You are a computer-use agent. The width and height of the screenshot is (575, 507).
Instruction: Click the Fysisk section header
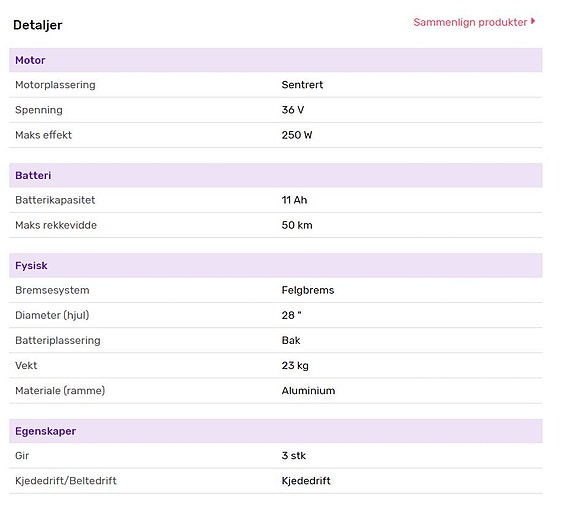276,265
